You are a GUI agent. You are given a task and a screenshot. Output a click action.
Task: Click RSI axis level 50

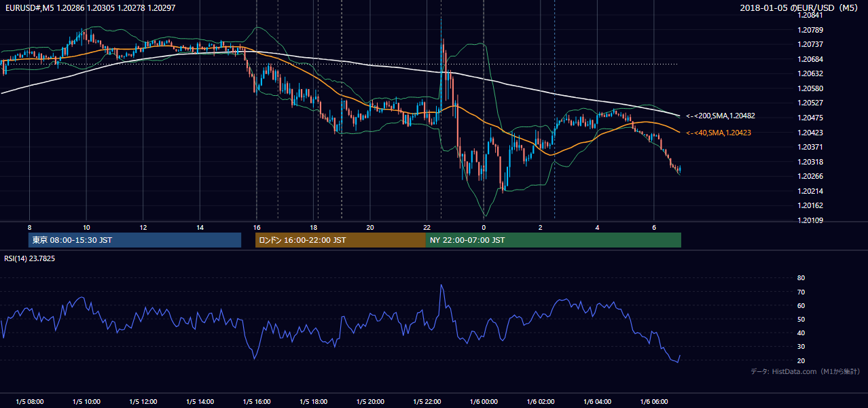(801, 319)
